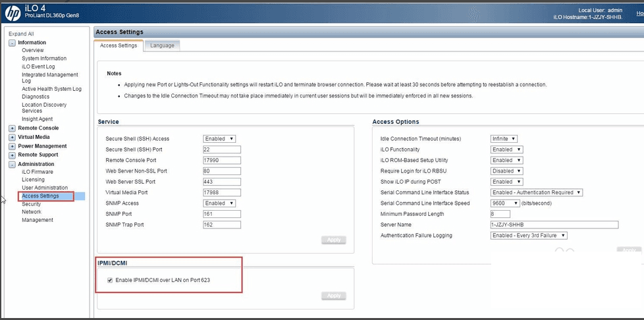Viewport: 644px width, 320px height.
Task: Click the HP logo icon
Action: (13, 13)
